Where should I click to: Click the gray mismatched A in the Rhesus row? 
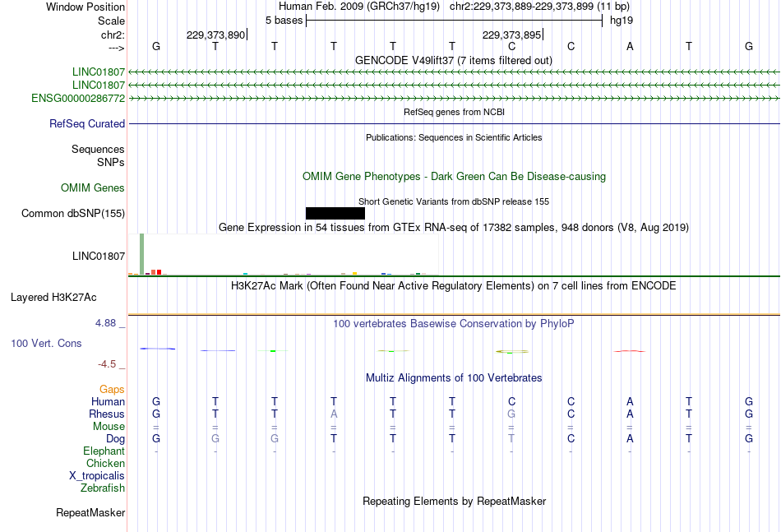click(x=334, y=414)
